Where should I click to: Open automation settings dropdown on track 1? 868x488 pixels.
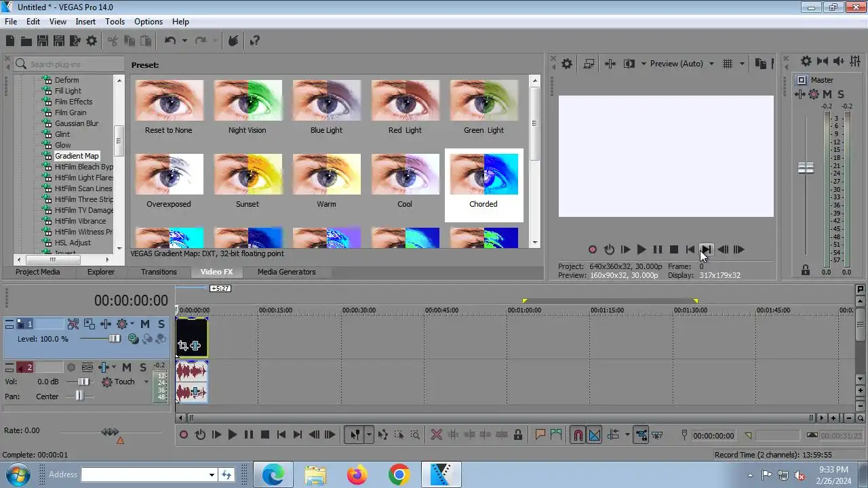point(132,324)
